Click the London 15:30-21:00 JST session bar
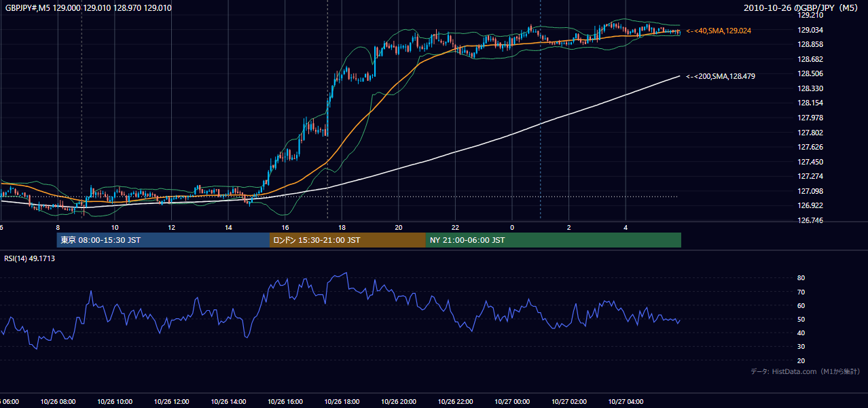 348,240
